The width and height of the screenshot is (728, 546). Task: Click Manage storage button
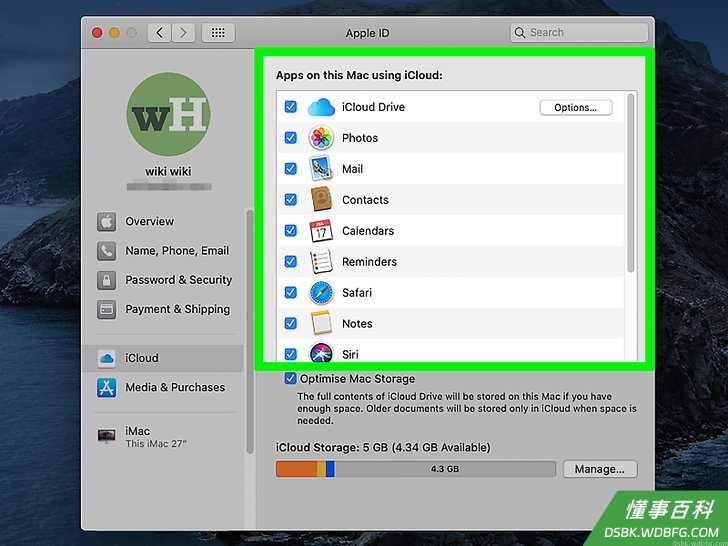[x=600, y=469]
